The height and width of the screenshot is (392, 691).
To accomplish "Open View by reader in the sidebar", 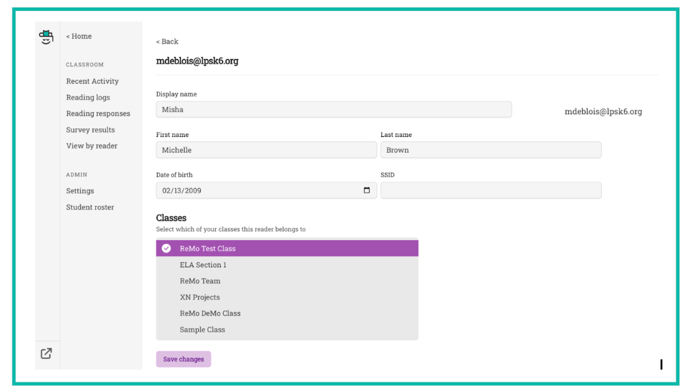I will [92, 146].
